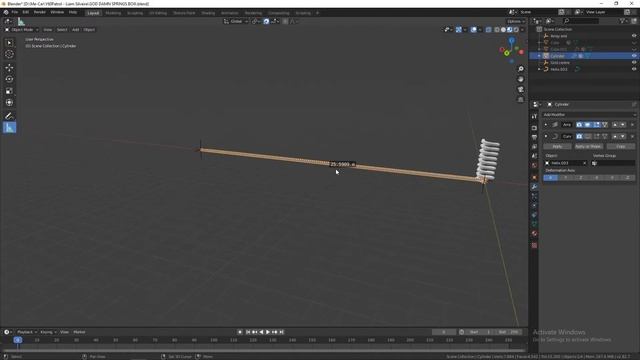The height and width of the screenshot is (360, 640).
Task: Select the Annotate pencil tool
Action: [9, 116]
